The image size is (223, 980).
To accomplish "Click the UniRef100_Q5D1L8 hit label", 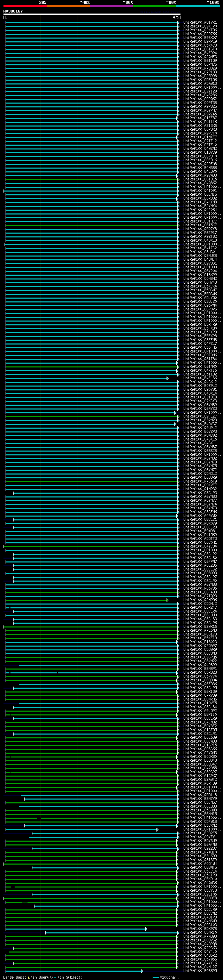I will tap(200, 795).
